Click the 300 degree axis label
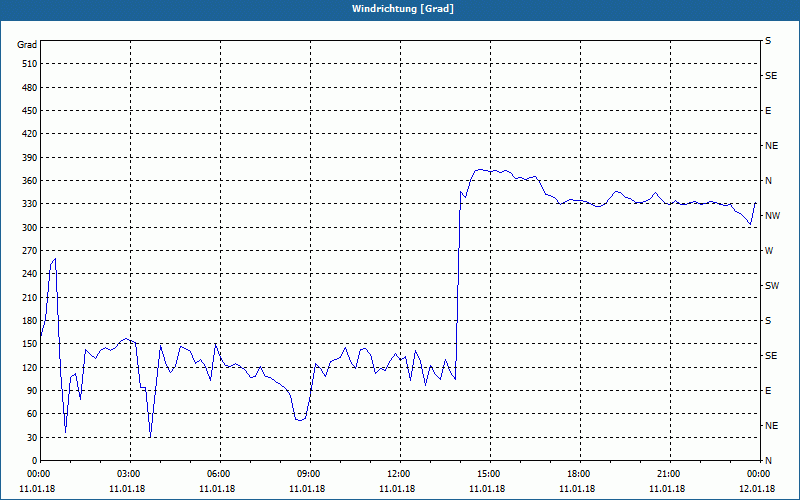800x500 pixels. tap(30, 228)
